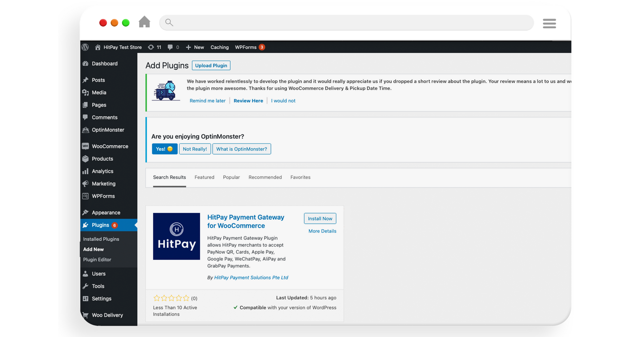Switch to the Favorites tab
This screenshot has height=337, width=644.
click(x=300, y=177)
